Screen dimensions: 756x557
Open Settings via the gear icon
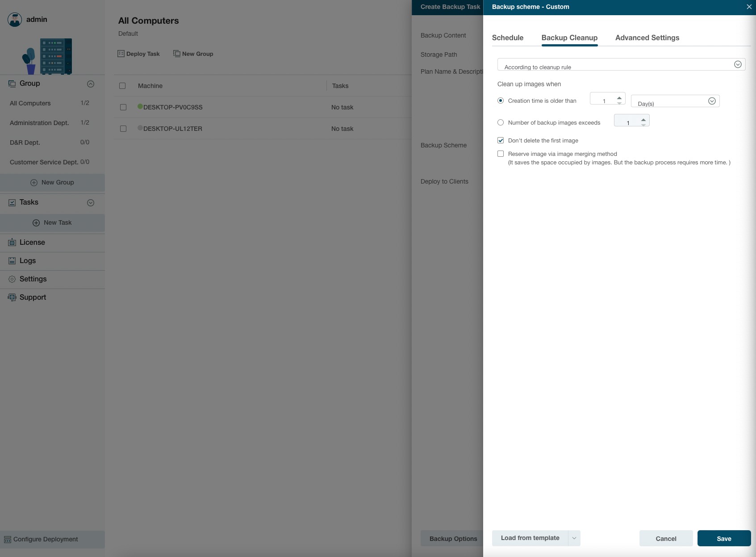click(x=12, y=279)
